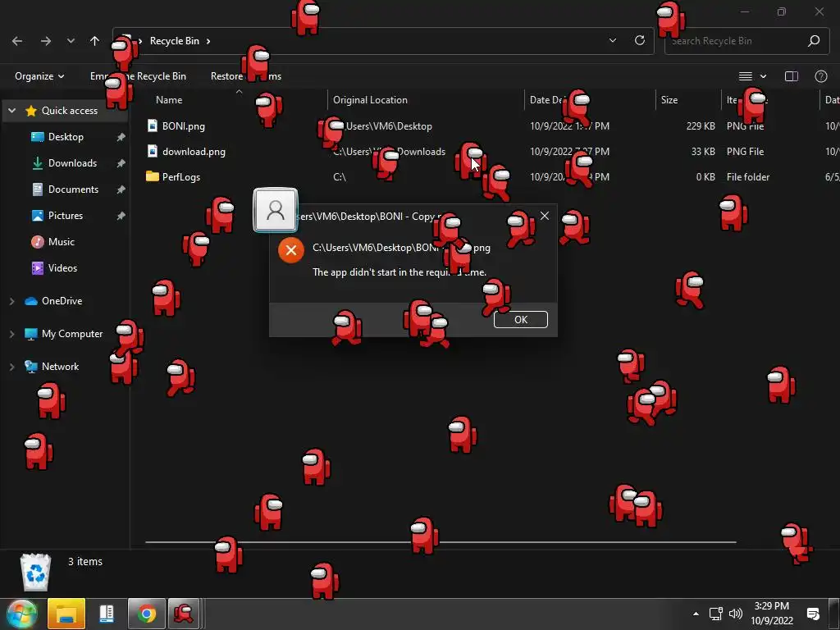Open Quick access in sidebar
The width and height of the screenshot is (840, 630).
(x=70, y=111)
